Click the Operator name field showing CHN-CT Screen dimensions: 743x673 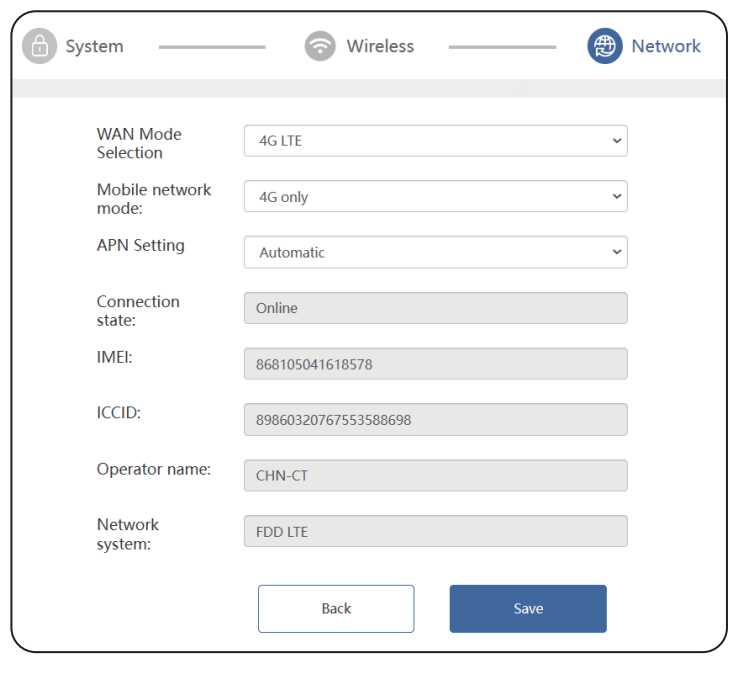pos(435,476)
